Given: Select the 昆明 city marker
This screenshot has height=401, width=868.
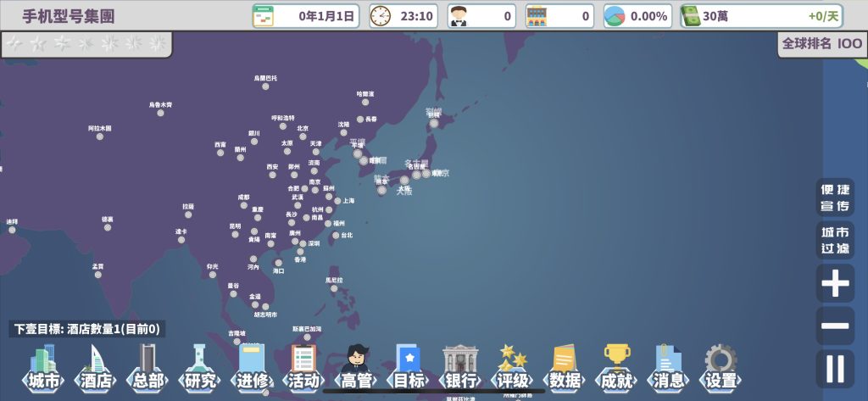Looking at the screenshot, I should click(x=236, y=235).
